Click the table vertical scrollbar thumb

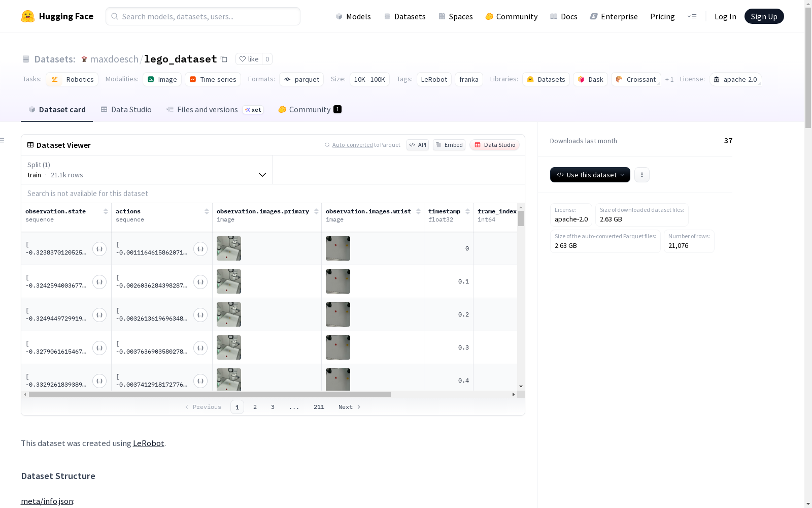click(521, 218)
